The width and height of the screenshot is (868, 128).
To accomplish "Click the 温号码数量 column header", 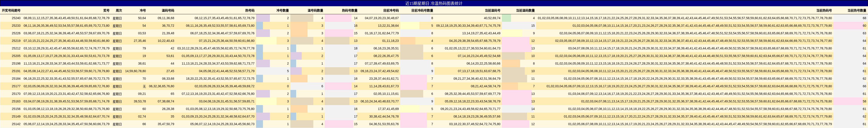I will 315,10.
